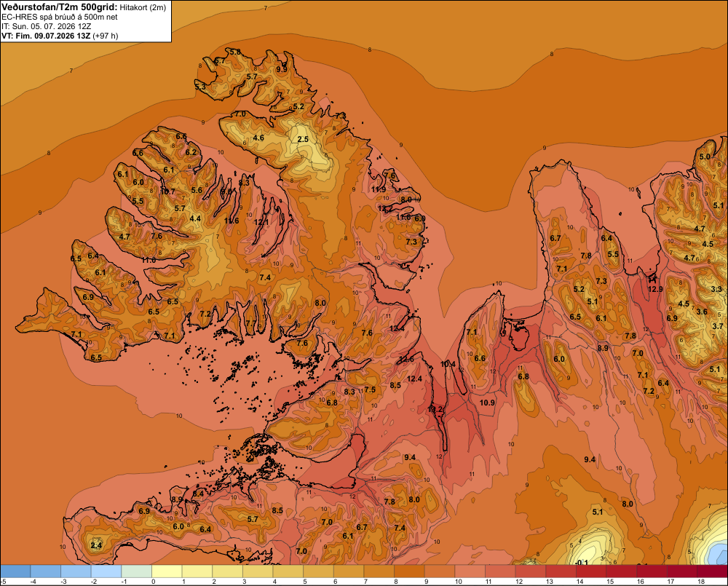
Task: Click the EC-HRES model description line
Action: point(60,17)
